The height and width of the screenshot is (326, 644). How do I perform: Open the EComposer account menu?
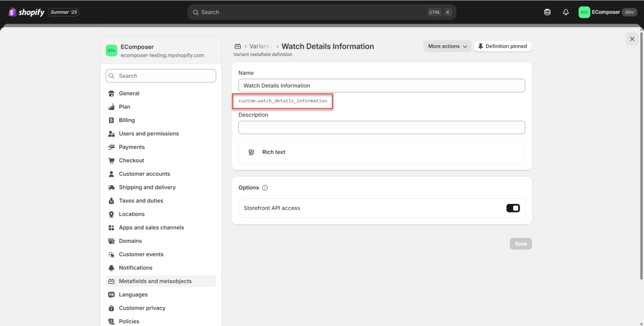click(x=608, y=13)
